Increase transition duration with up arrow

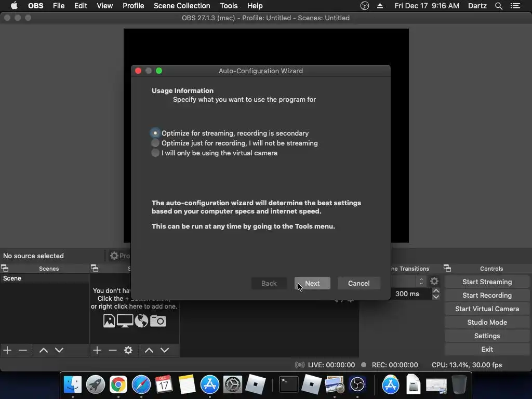(436, 291)
